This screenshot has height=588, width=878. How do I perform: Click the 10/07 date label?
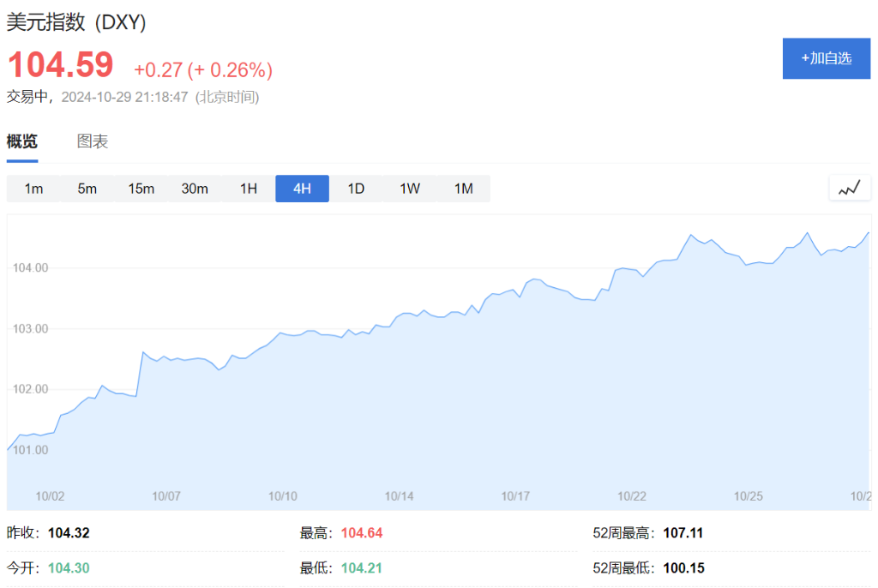pyautogui.click(x=166, y=496)
